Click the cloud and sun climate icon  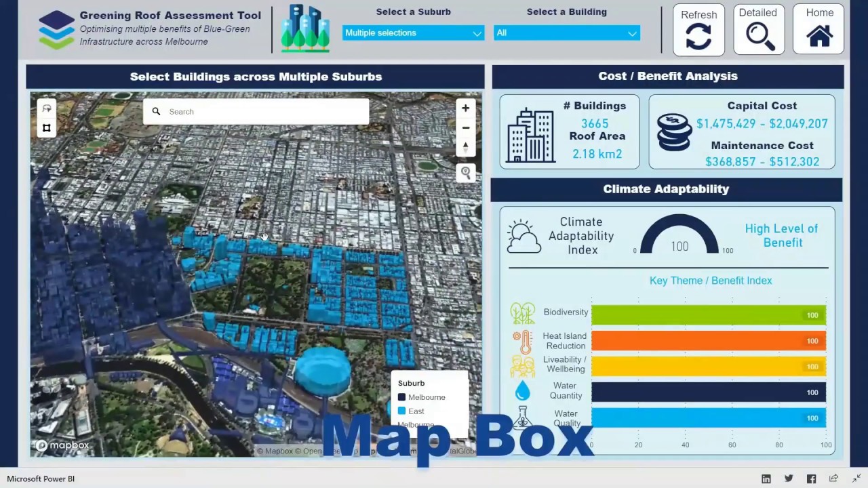click(x=524, y=236)
